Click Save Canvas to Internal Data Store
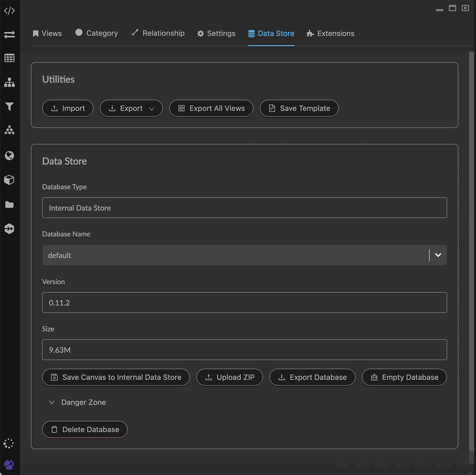 coord(116,377)
